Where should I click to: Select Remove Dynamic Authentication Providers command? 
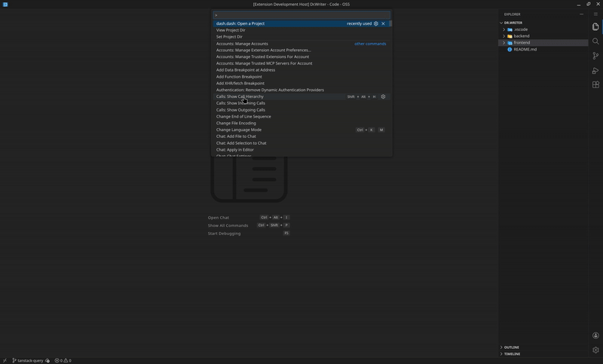301,90
